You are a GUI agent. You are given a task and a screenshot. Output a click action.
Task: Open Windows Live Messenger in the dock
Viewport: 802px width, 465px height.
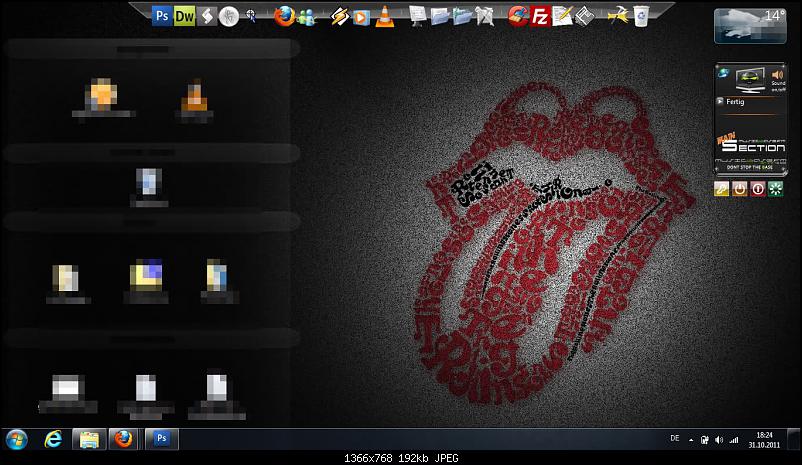(x=307, y=17)
